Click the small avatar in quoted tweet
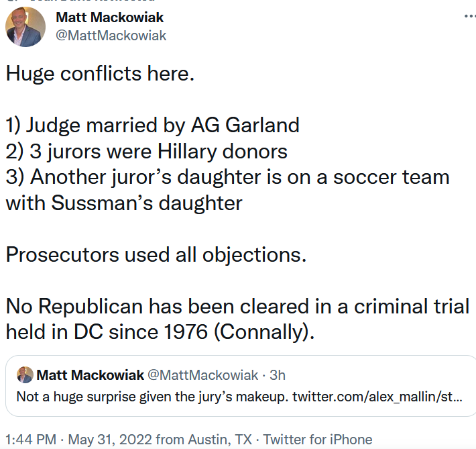The width and height of the screenshot is (476, 449). (25, 375)
